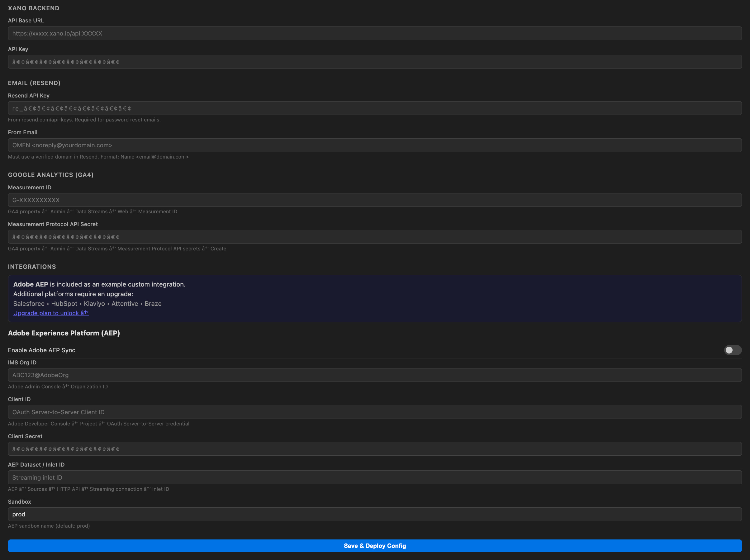The image size is (750, 560).
Task: Click the Salesforce HubSpot Klaviyo platforms line
Action: 88,304
